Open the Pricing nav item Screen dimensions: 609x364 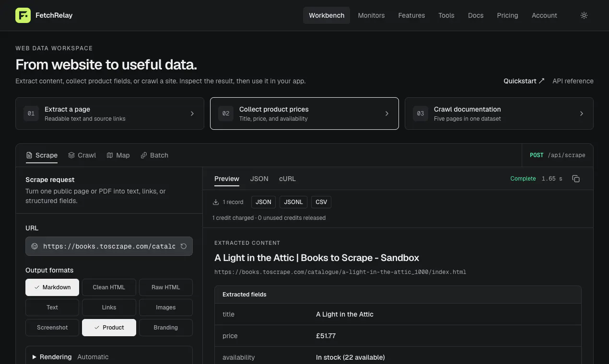[507, 15]
